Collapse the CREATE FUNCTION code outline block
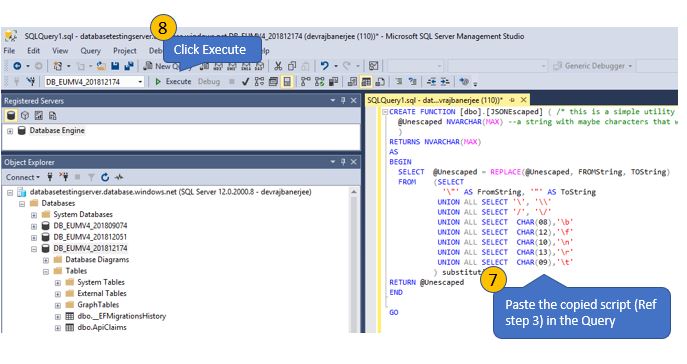This screenshot has height=364, width=687. pyautogui.click(x=385, y=112)
